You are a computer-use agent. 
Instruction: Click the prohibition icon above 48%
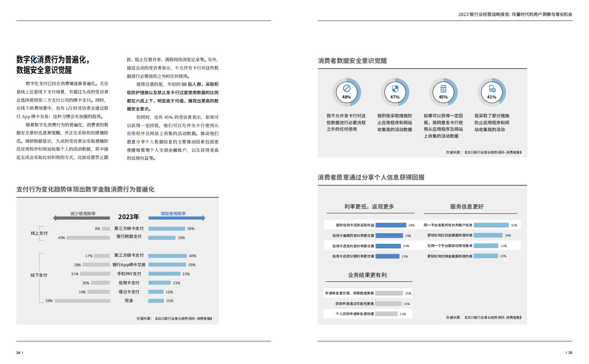tap(347, 88)
